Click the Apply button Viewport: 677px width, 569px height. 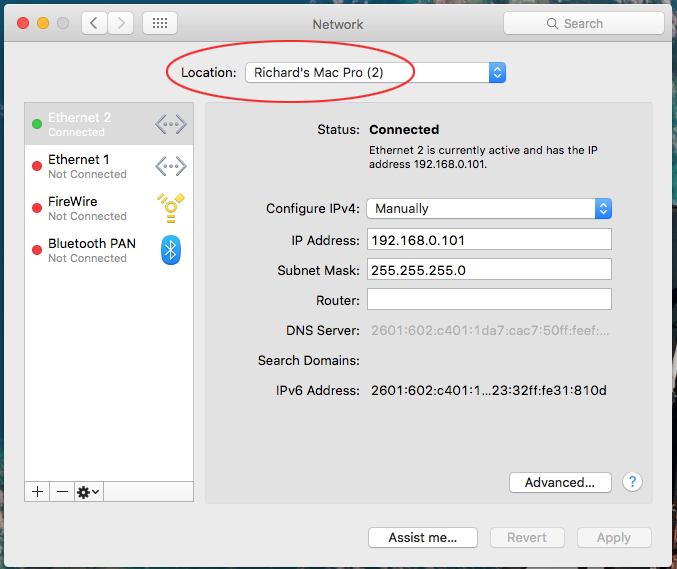614,537
